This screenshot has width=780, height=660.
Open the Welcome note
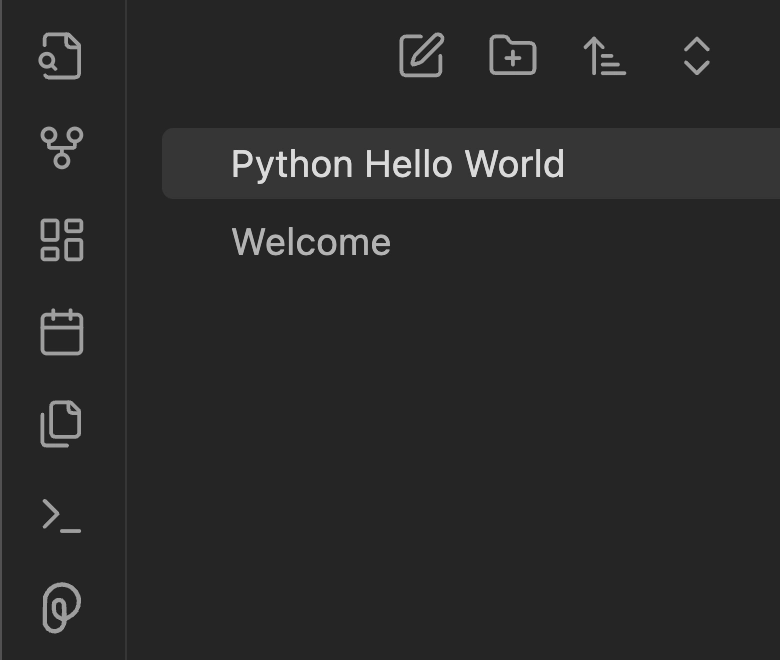pyautogui.click(x=311, y=242)
